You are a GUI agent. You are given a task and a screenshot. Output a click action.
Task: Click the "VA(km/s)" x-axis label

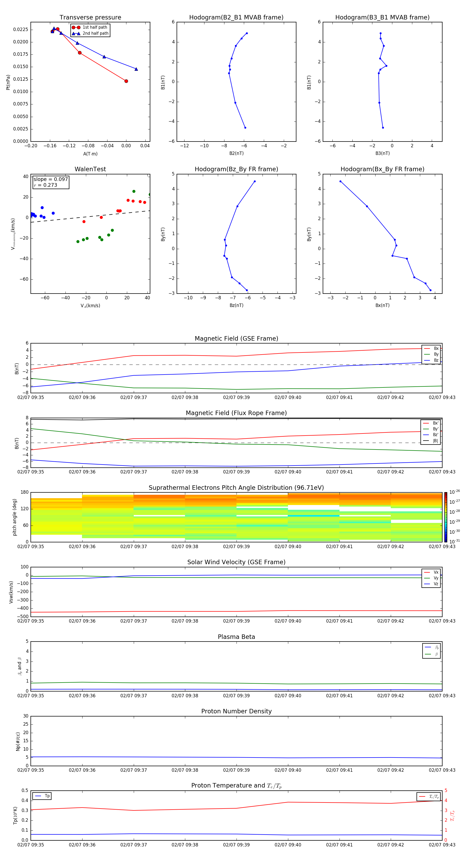90,306
